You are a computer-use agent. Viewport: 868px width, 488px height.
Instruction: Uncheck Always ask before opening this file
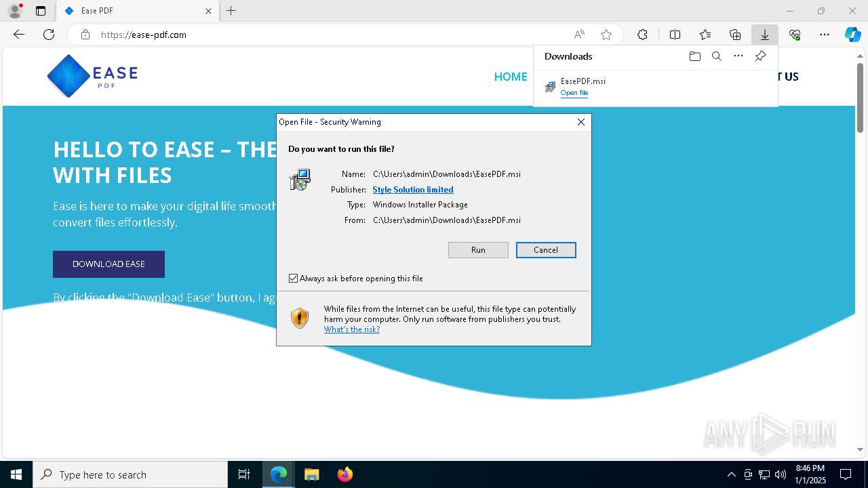tap(293, 279)
